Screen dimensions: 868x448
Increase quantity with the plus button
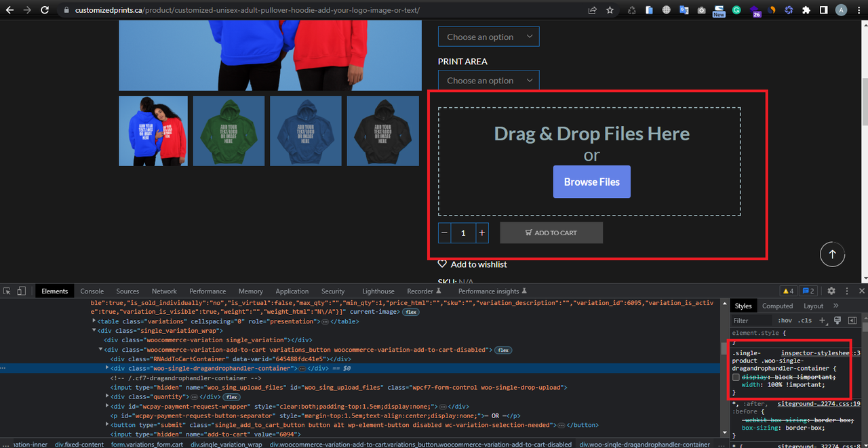tap(481, 232)
